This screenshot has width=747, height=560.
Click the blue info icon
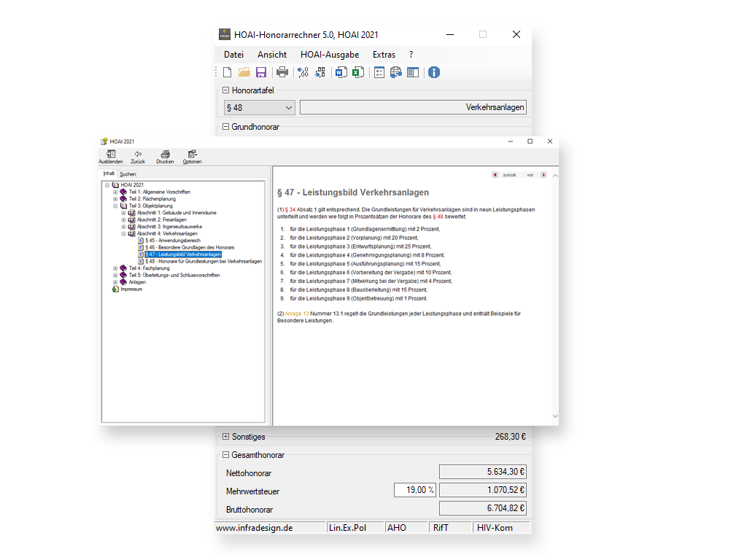tap(434, 72)
